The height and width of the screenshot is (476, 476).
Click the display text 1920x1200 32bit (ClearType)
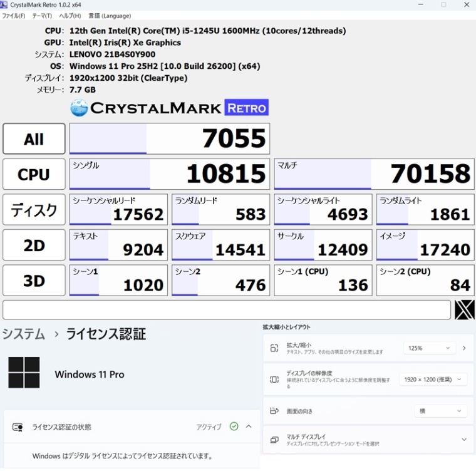point(128,78)
